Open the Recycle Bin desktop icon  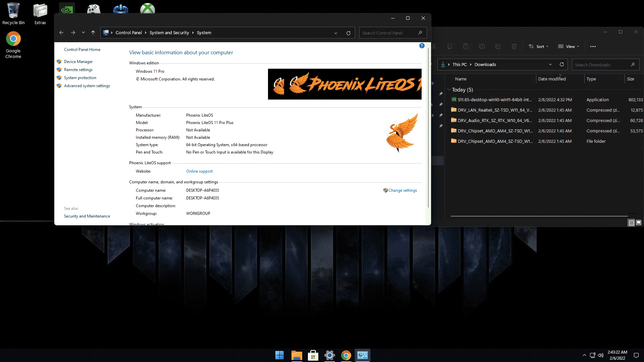13,14
